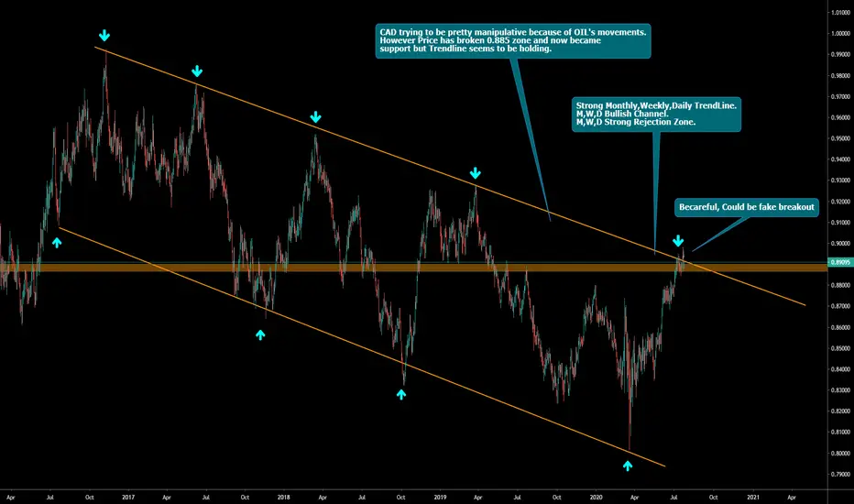Click the 0.93000 price axis label
Image resolution: width=854 pixels, height=504 pixels.
(841, 181)
